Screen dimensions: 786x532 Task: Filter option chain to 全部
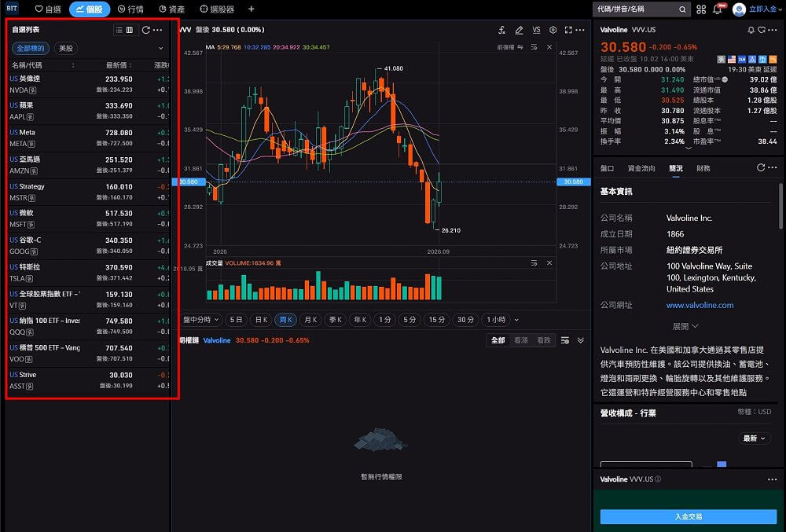[x=498, y=340]
